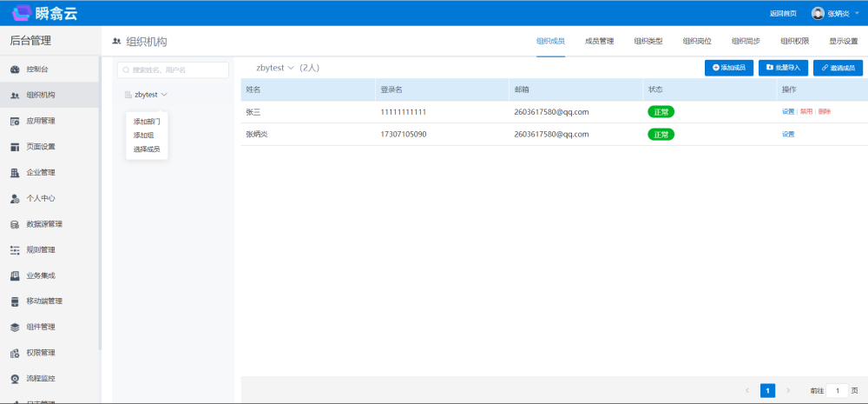This screenshot has width=868, height=404.
Task: Select the 企业管理 building icon
Action: click(15, 172)
